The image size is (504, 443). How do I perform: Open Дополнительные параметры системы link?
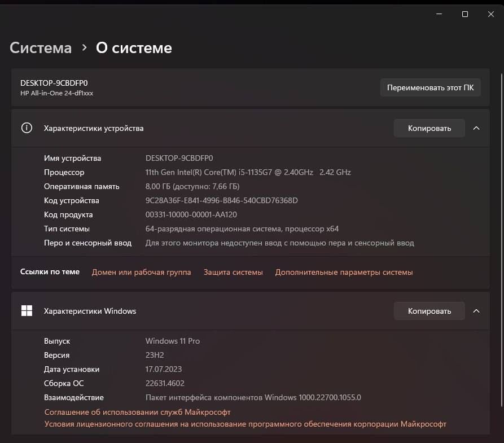click(x=344, y=273)
